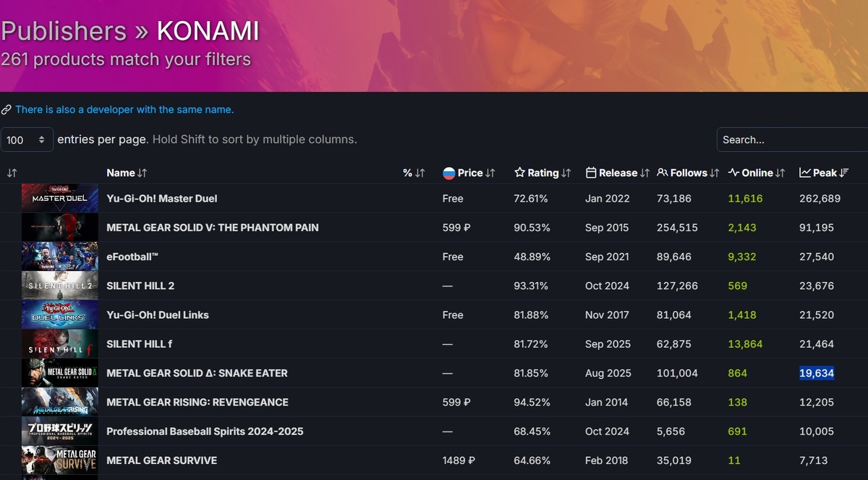868x480 pixels.
Task: Open Yu-Gi-Oh! Duel Links name link
Action: [x=158, y=314]
